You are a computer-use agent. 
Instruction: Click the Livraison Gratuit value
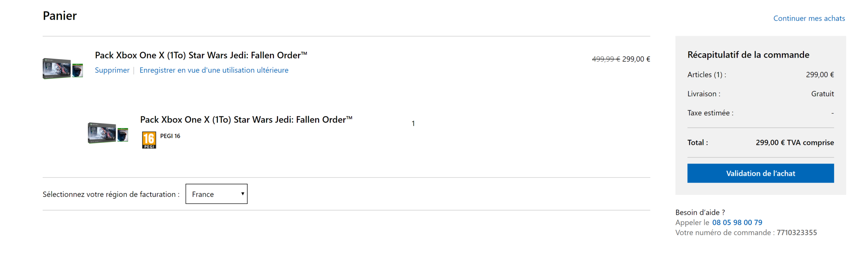click(x=822, y=94)
